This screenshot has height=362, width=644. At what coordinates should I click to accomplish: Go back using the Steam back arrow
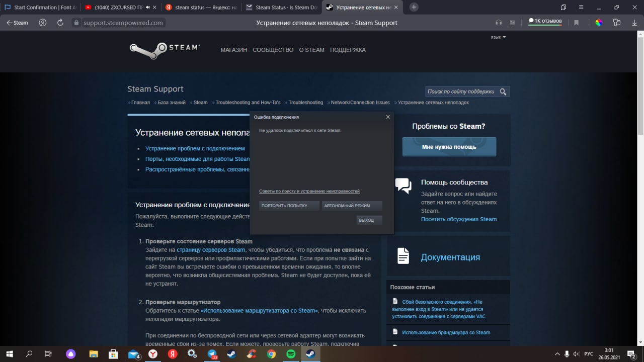[x=17, y=23]
